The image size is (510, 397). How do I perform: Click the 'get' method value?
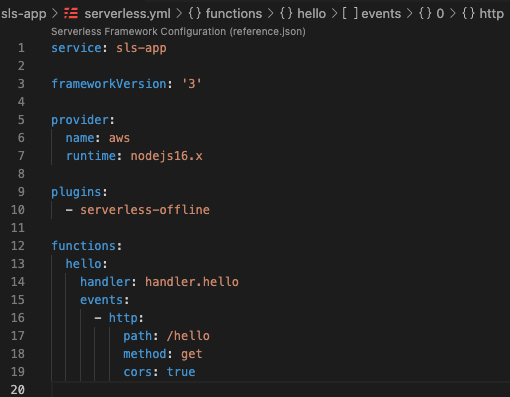(192, 354)
